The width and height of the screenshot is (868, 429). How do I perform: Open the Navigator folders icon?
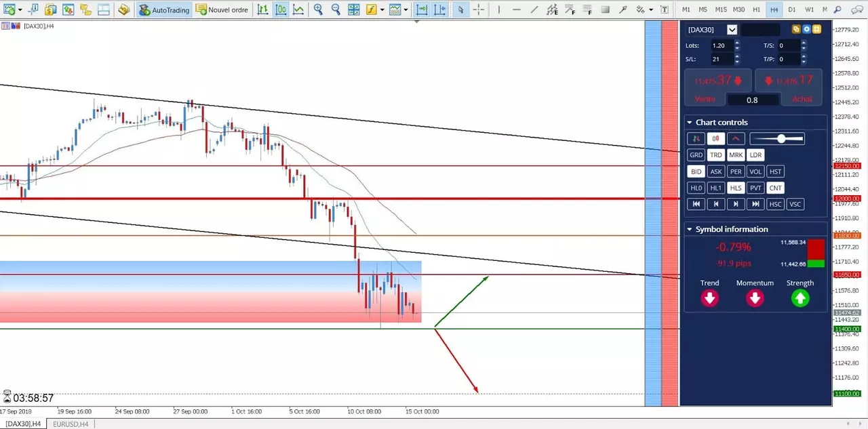point(85,9)
